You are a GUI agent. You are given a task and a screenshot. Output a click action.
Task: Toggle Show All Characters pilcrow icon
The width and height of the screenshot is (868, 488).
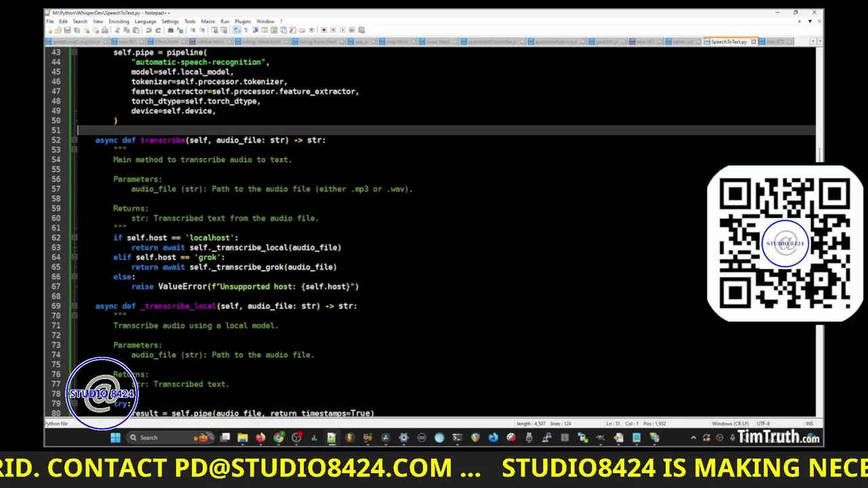click(245, 30)
